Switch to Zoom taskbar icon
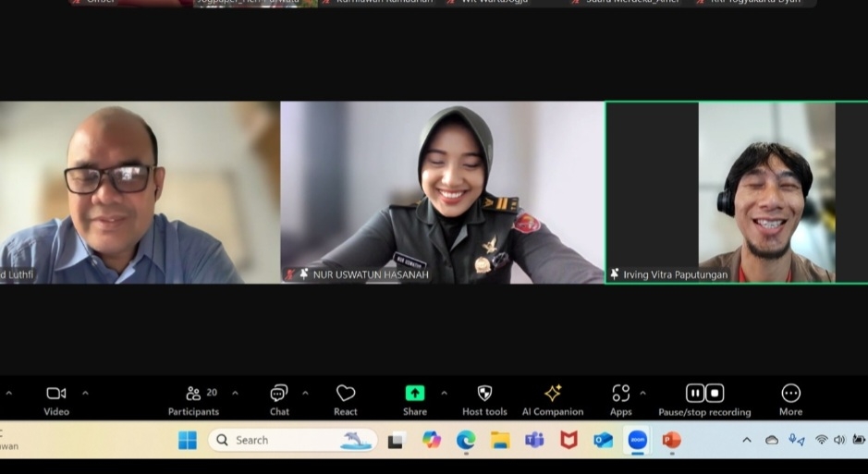Image resolution: width=868 pixels, height=474 pixels. coord(638,440)
